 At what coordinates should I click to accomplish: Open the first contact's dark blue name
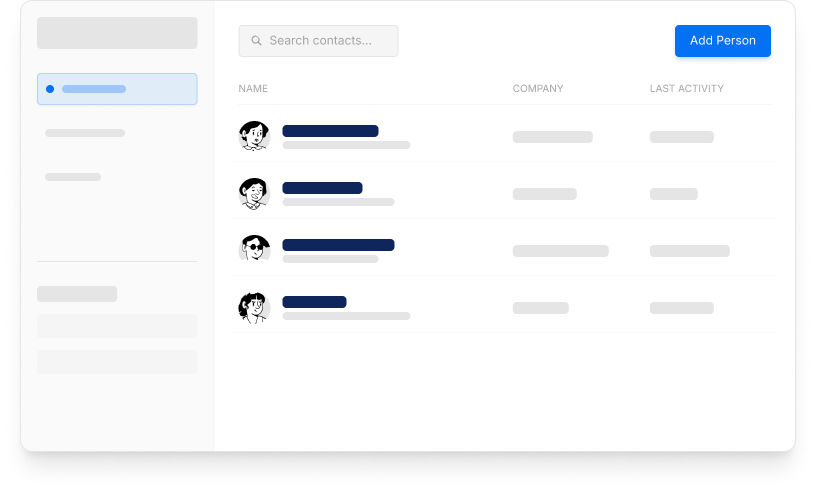click(330, 131)
